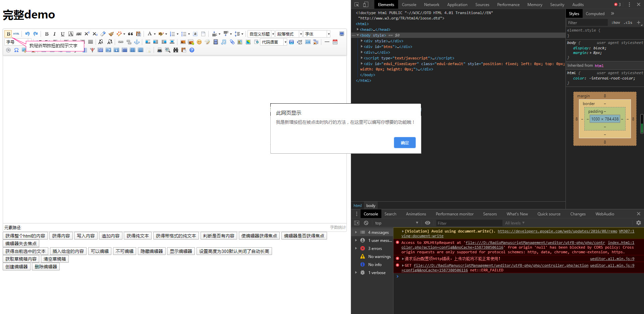Redo the last edit in editor

(36, 34)
